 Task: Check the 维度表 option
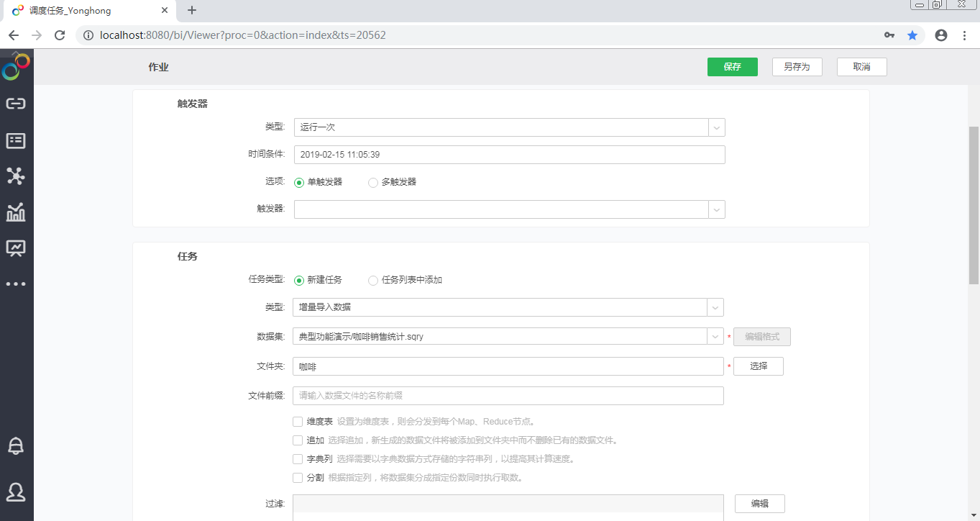point(298,421)
